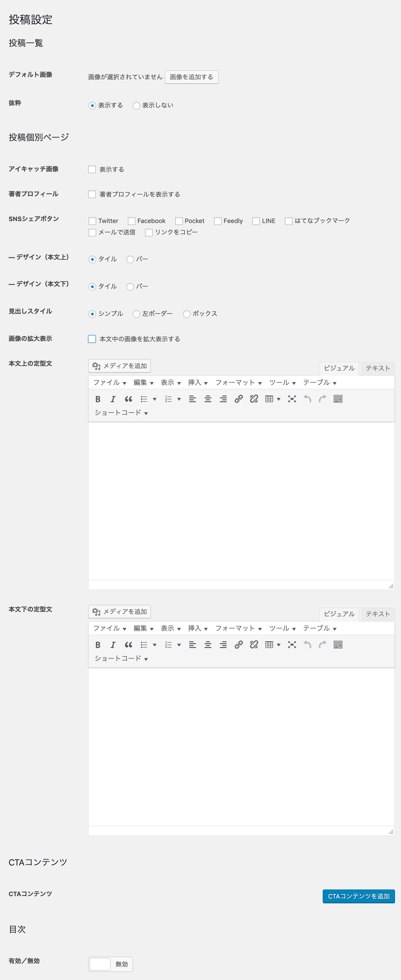Click Italic icon in 本文上の定型文 editor
This screenshot has height=980, width=401.
[113, 399]
